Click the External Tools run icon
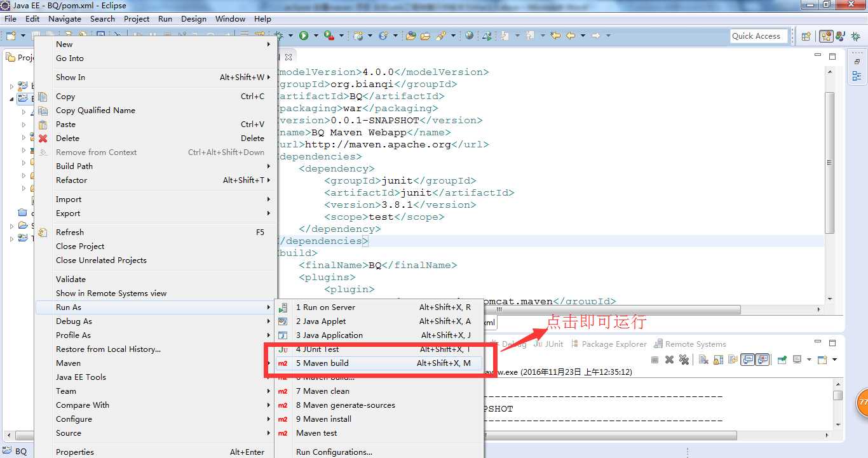The height and width of the screenshot is (458, 868). pos(328,36)
